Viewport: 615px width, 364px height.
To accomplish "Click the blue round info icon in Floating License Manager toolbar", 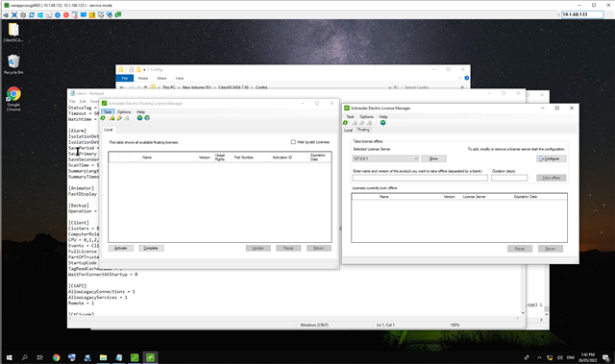I will (139, 118).
